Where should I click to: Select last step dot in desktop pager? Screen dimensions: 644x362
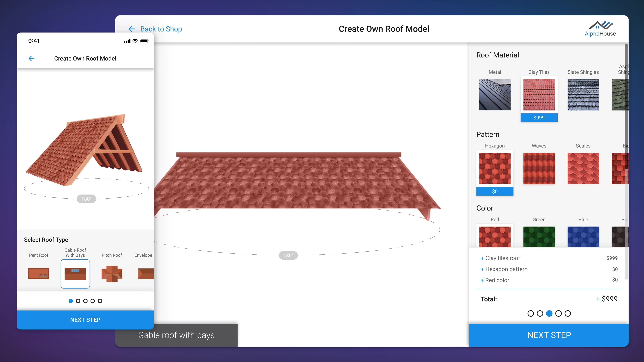click(x=568, y=313)
